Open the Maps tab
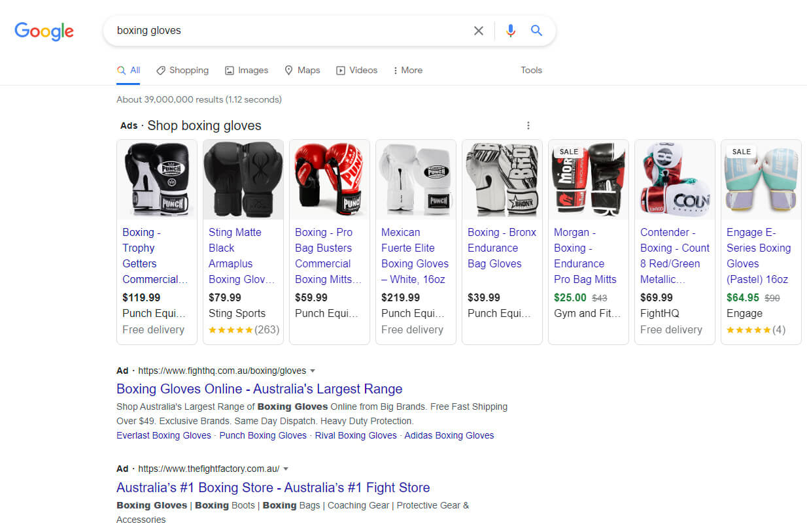 (x=302, y=71)
